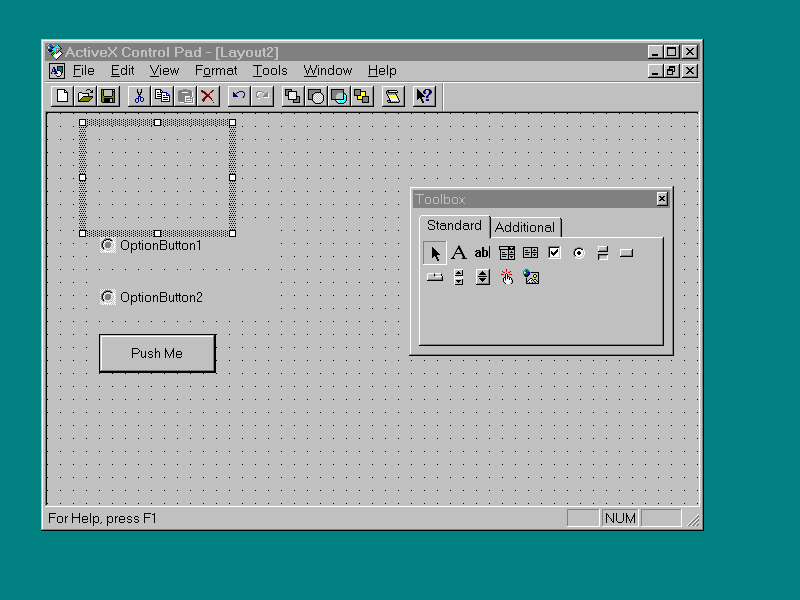The image size is (800, 600).
Task: Select the ListBox tool in the Toolbox
Action: (531, 253)
